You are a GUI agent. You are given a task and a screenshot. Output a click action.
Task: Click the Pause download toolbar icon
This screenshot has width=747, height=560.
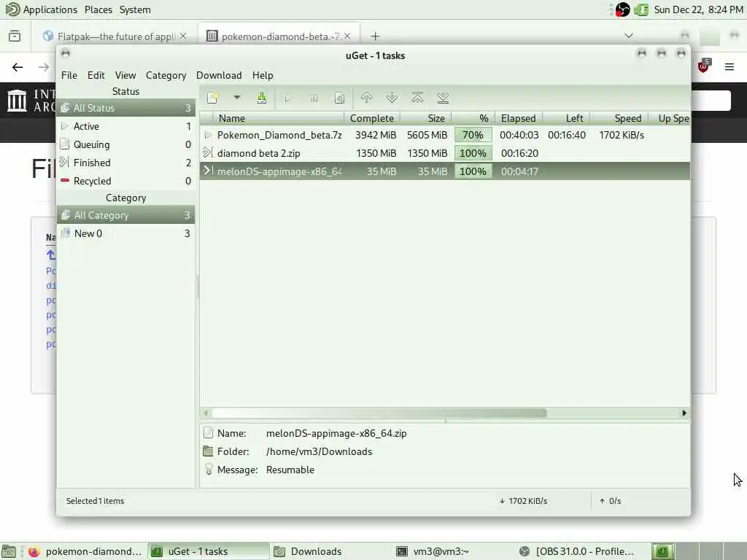coord(314,98)
